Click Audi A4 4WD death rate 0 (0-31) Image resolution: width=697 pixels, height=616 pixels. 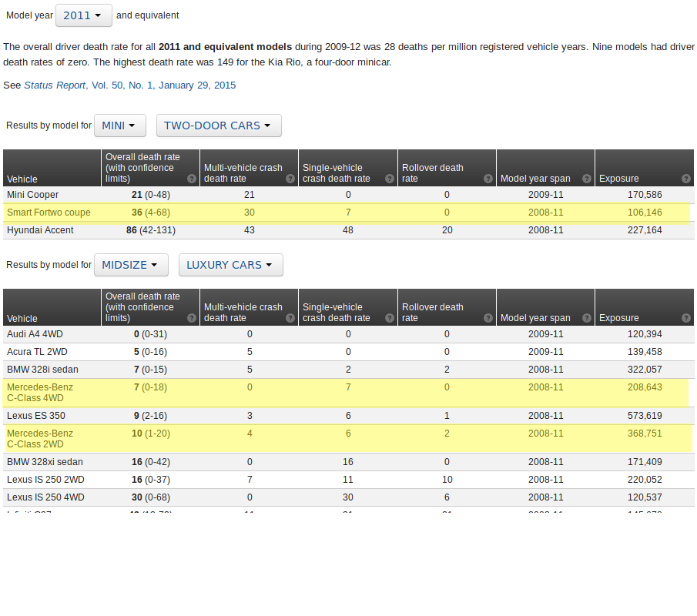151,334
